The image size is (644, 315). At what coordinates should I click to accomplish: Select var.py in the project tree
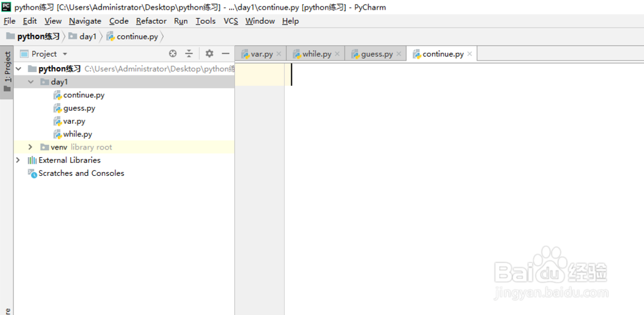tap(124, 121)
